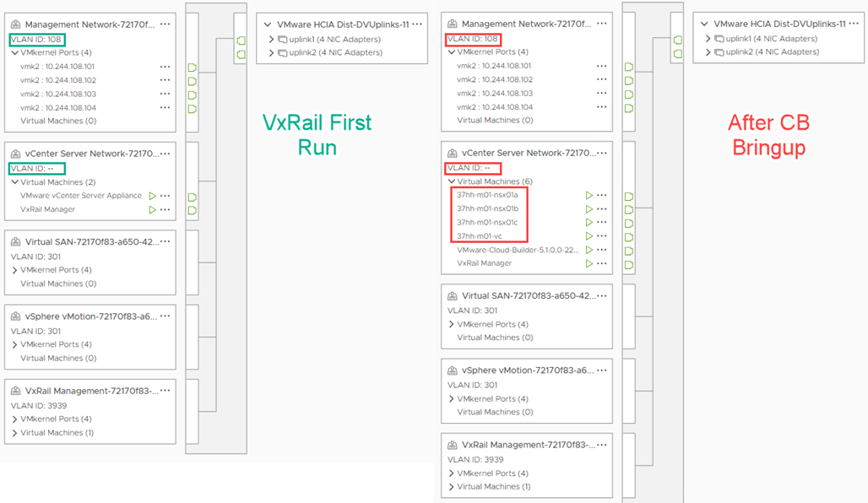This screenshot has width=868, height=503.
Task: Open DVUplinks-11 ellipsis menu in First Run diagram
Action: [417, 24]
